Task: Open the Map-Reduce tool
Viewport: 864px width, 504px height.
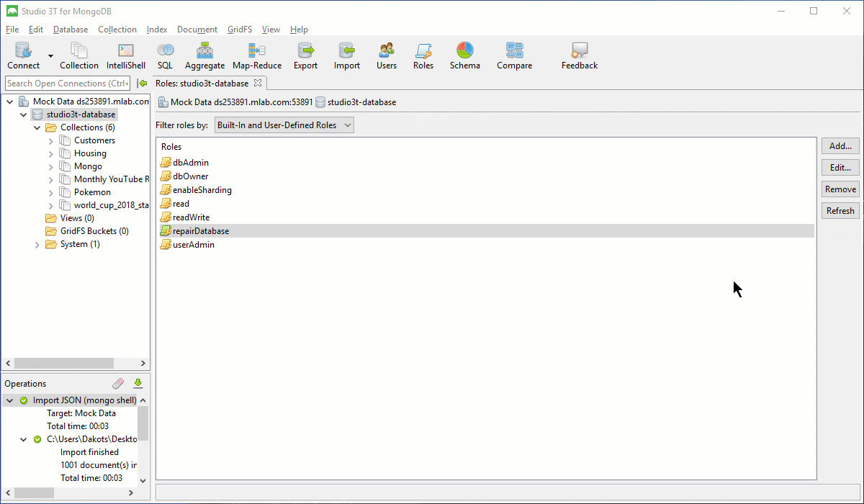Action: pos(257,55)
